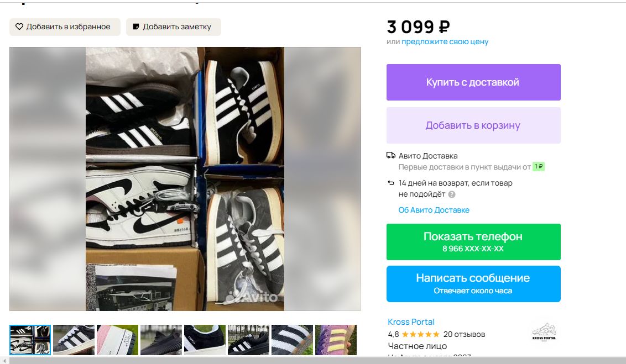Click the main sneaker photo to enlarge
Viewport: 626px width, 364px height.
[x=185, y=178]
